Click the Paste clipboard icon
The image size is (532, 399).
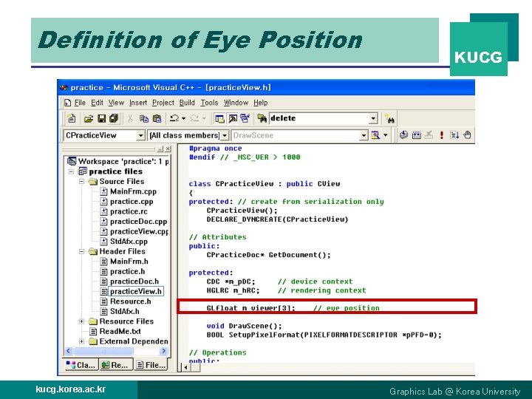157,118
